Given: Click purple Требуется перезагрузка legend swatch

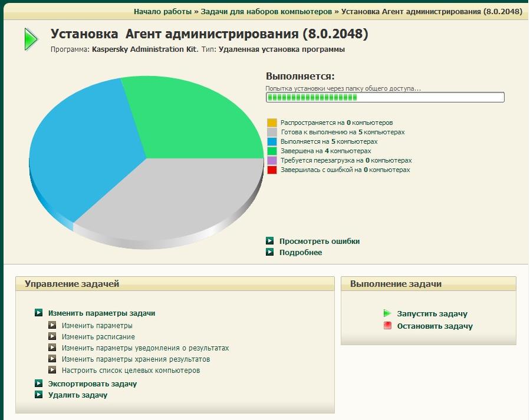Looking at the screenshot, I should pyautogui.click(x=272, y=160).
